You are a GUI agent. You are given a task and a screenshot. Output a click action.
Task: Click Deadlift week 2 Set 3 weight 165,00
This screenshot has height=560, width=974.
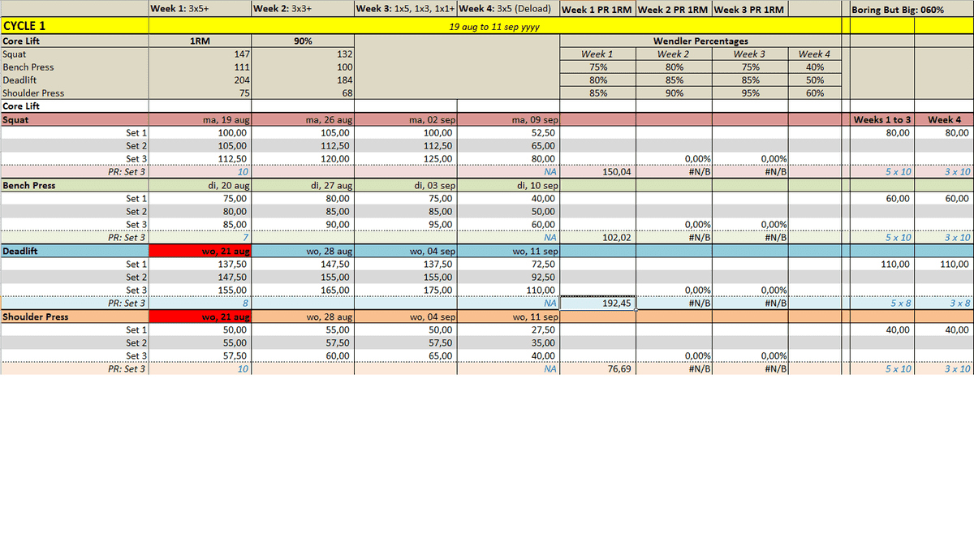pos(302,290)
